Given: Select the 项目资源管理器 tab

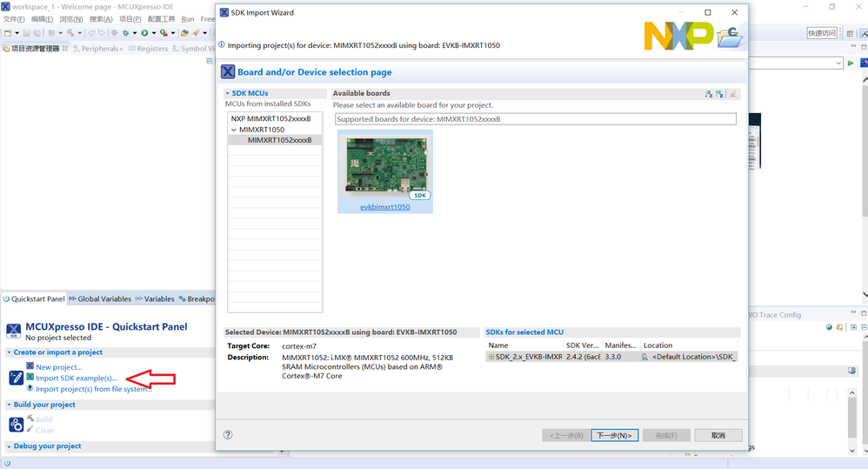Looking at the screenshot, I should pos(36,49).
